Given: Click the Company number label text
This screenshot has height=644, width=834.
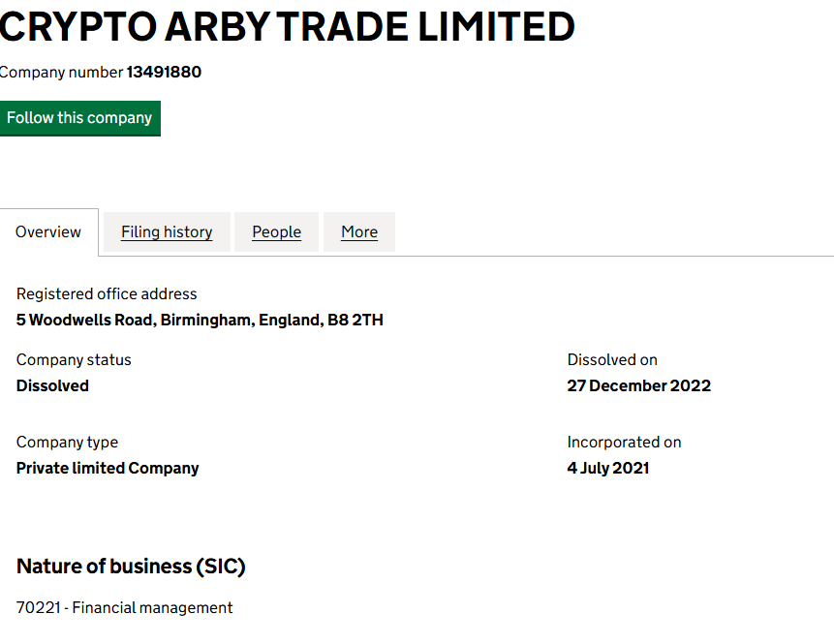Looking at the screenshot, I should pyautogui.click(x=61, y=73).
